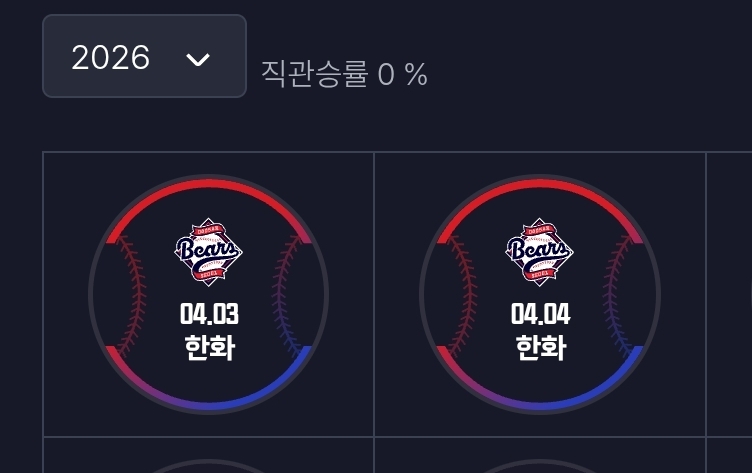Click the 직관승률 0 % label
The width and height of the screenshot is (752, 473).
coord(344,74)
